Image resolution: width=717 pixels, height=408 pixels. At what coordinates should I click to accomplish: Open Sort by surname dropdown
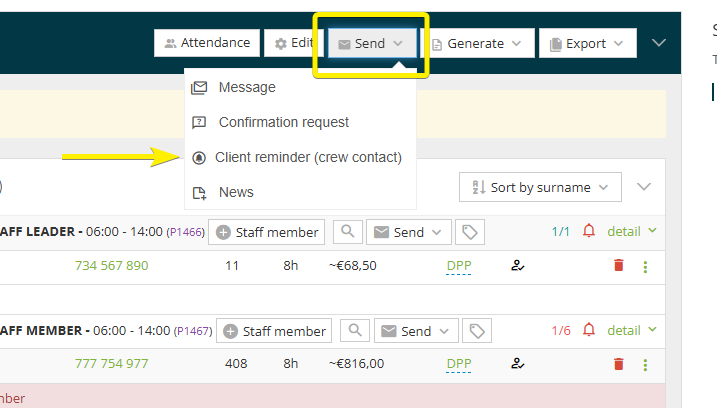(540, 187)
